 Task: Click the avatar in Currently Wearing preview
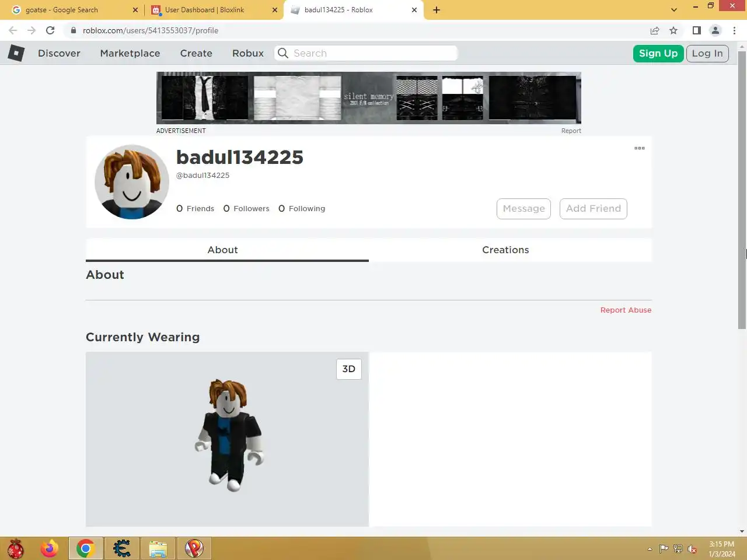click(229, 435)
